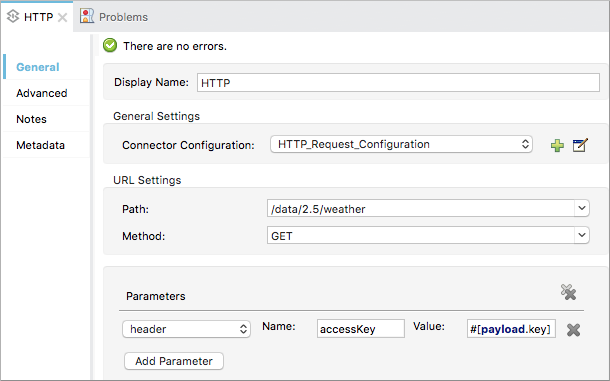Screen dimensions: 610x381
Task: Click the green no-errors checkmark icon
Action: [110, 46]
